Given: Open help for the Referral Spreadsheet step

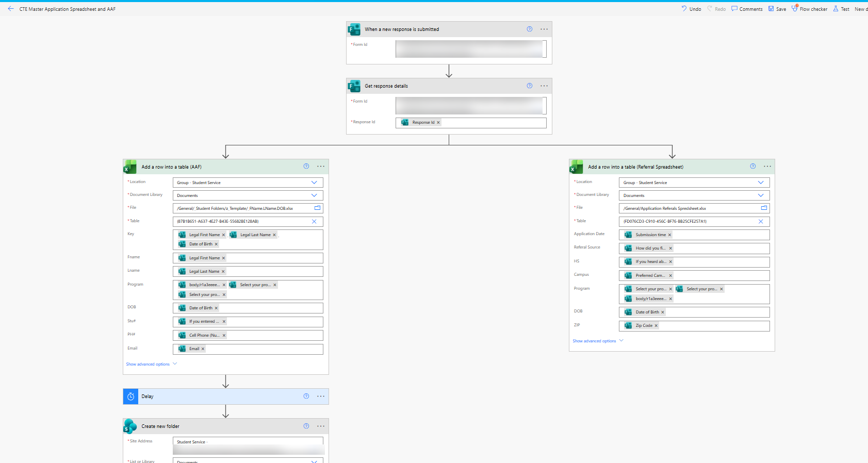Looking at the screenshot, I should pos(752,166).
